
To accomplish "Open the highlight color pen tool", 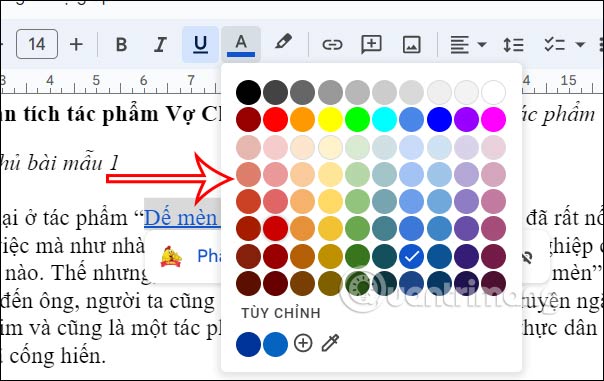I will point(283,42).
